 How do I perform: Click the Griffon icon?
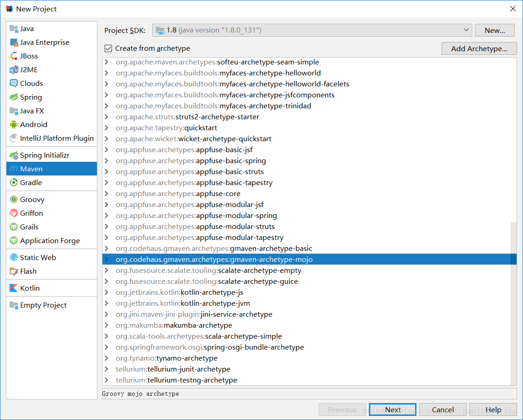click(14, 213)
